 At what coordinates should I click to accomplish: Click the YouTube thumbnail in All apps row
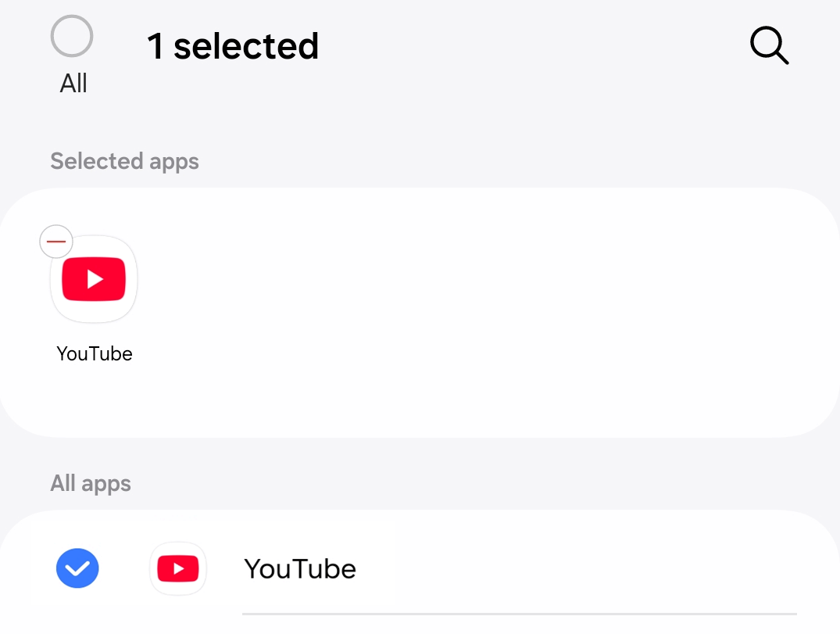pyautogui.click(x=178, y=568)
